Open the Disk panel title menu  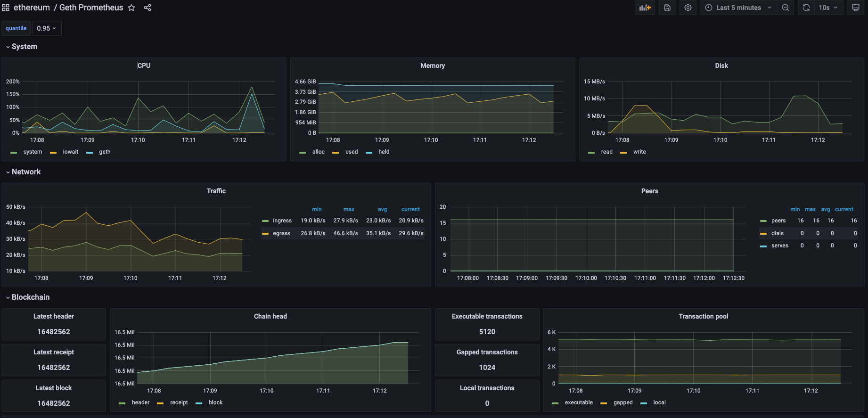point(721,66)
